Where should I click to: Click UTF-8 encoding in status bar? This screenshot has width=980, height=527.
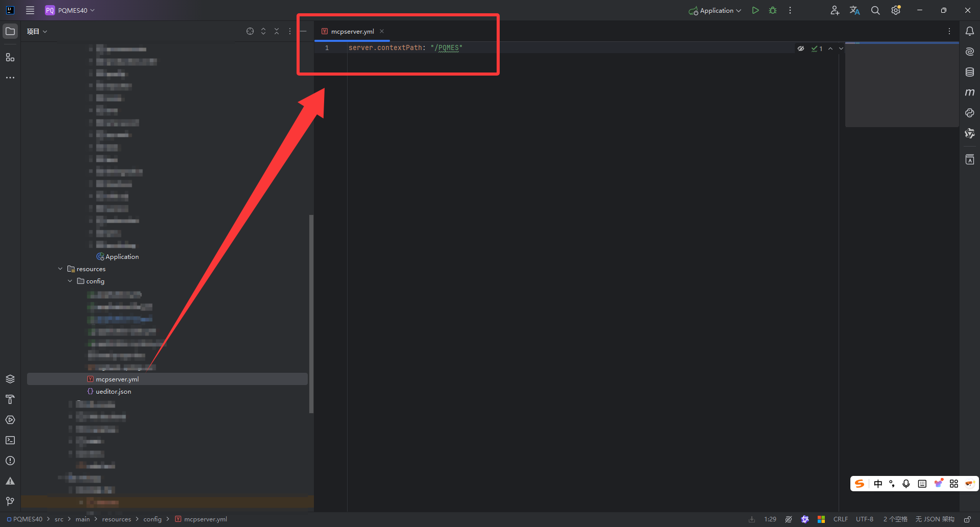tap(864, 519)
